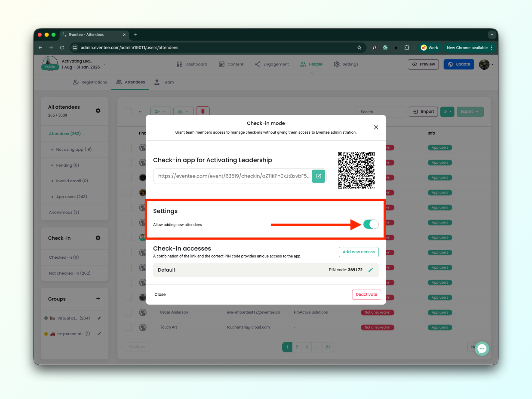Filter by Pending (0)
Screen dimensions: 532x399
click(67, 165)
